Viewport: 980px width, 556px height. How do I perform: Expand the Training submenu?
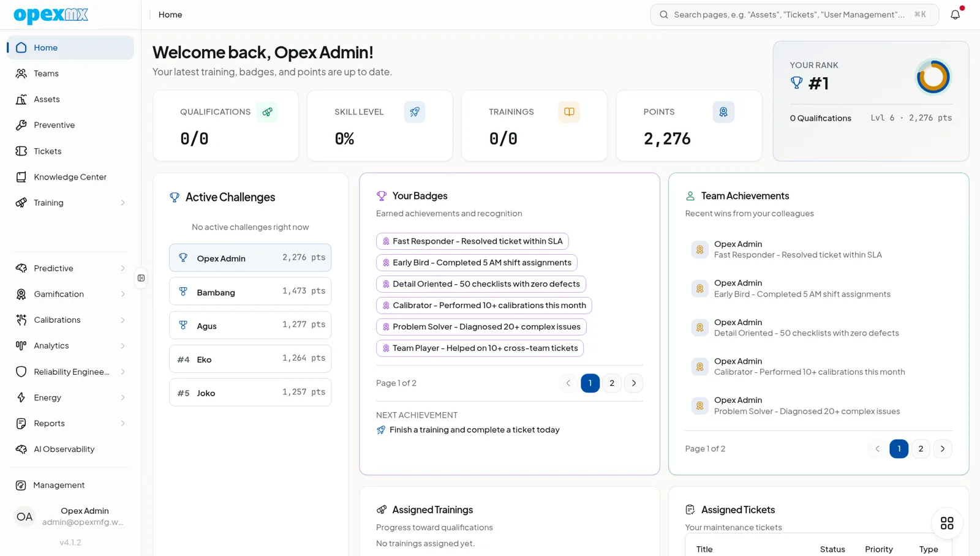pyautogui.click(x=123, y=203)
